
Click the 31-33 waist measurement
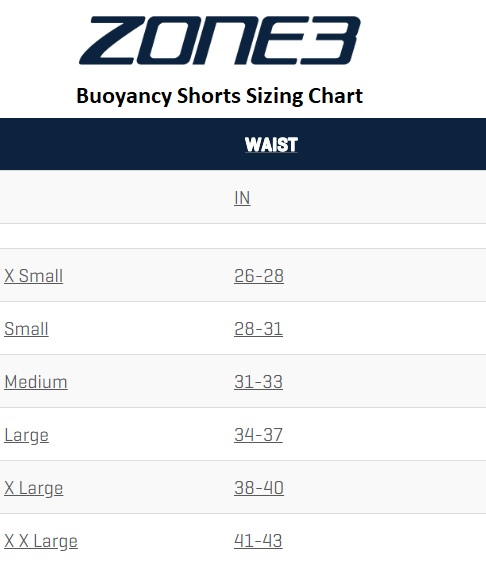(x=258, y=382)
